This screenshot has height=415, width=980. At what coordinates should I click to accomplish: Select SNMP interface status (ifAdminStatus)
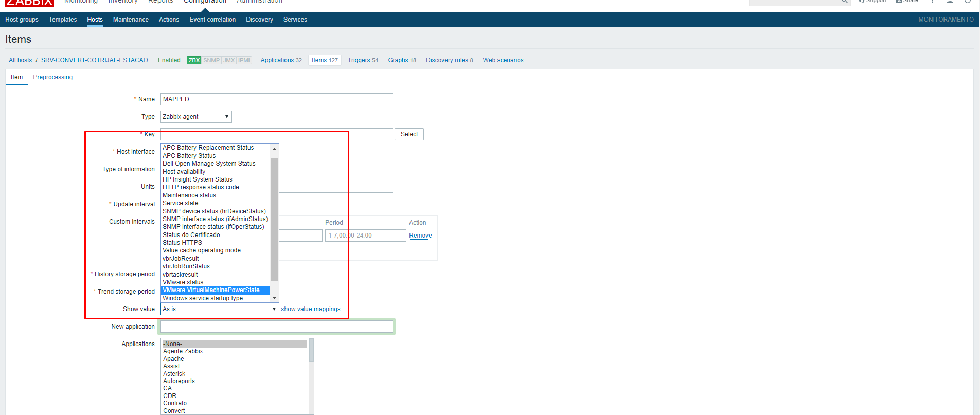(216, 219)
